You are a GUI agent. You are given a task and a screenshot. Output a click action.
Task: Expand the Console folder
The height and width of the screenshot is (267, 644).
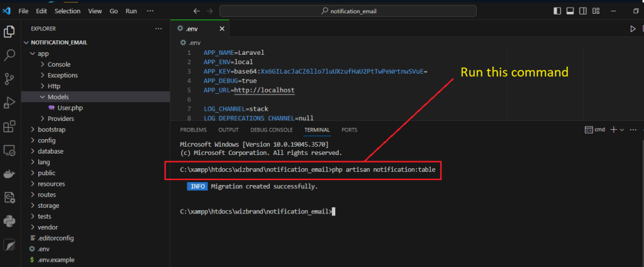[x=58, y=64]
